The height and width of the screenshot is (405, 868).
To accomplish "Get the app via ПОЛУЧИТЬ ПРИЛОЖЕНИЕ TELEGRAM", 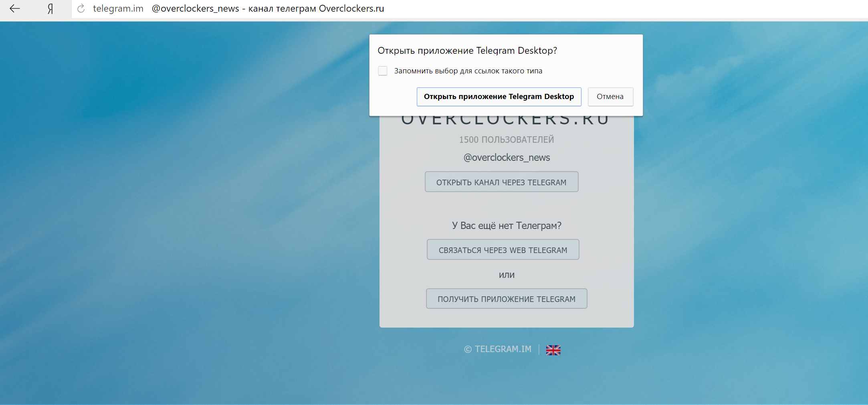I will tap(507, 299).
